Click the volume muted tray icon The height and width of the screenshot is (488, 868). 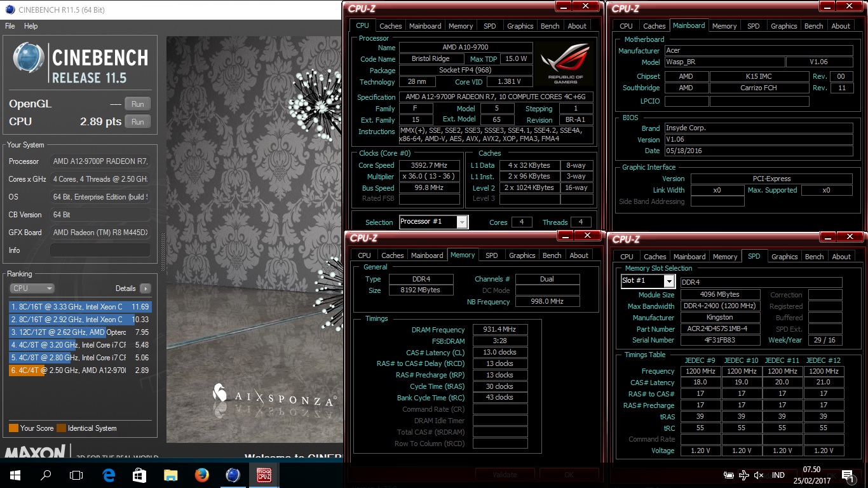(x=759, y=475)
